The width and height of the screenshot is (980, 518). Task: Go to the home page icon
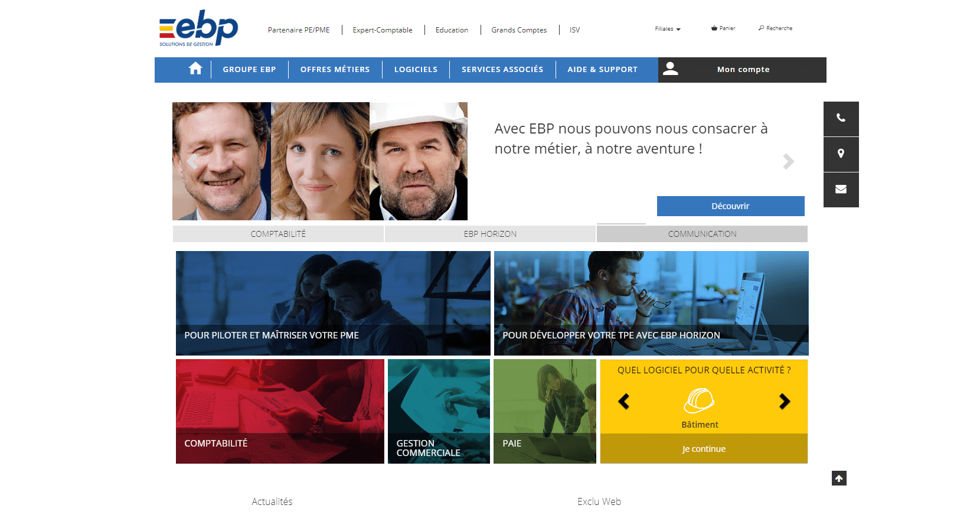(195, 69)
